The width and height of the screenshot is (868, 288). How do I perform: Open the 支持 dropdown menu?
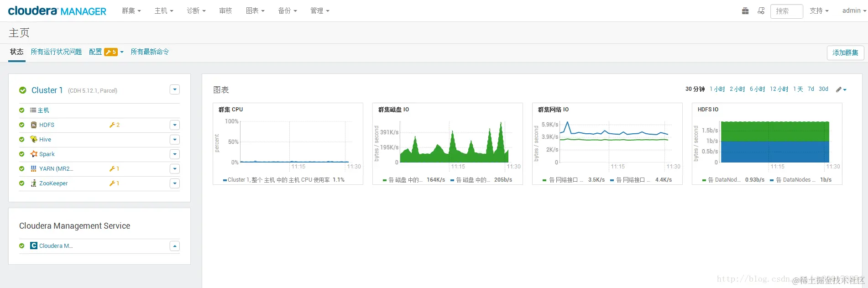(x=819, y=10)
